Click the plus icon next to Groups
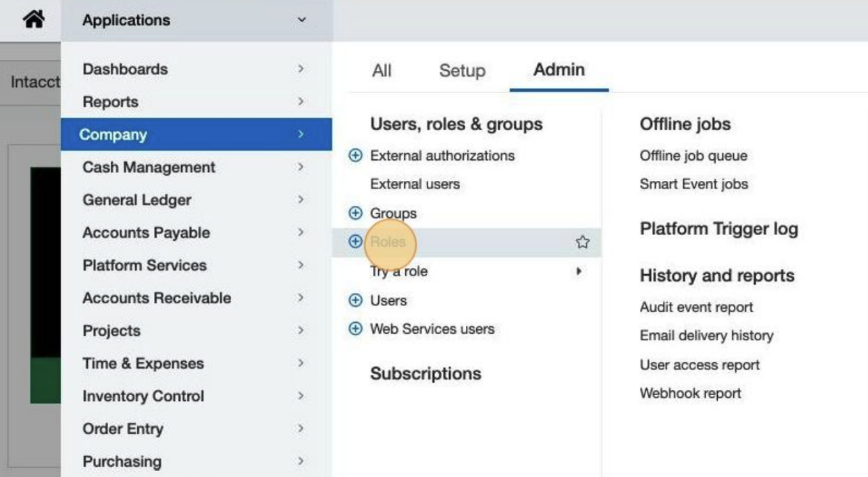This screenshot has width=868, height=477. (355, 213)
